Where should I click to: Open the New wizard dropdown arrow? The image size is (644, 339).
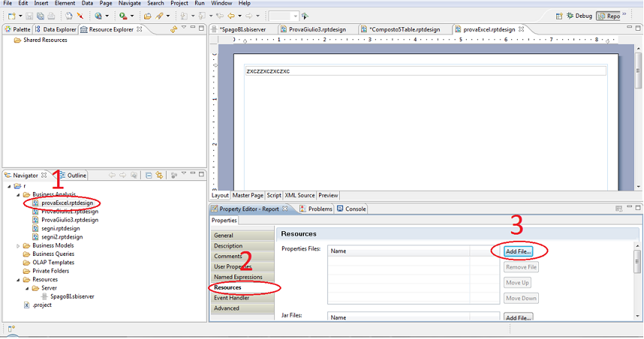click(x=20, y=16)
